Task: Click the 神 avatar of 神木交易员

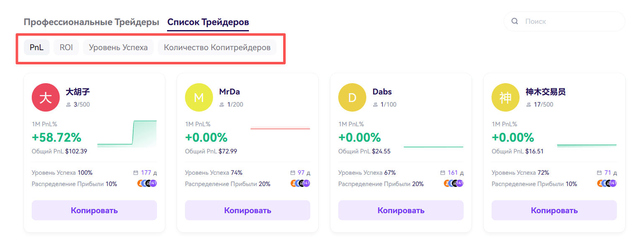Action: [505, 98]
